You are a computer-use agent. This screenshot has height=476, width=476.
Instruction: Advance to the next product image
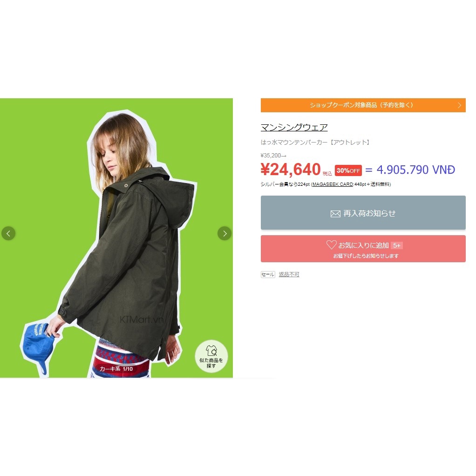click(x=224, y=233)
